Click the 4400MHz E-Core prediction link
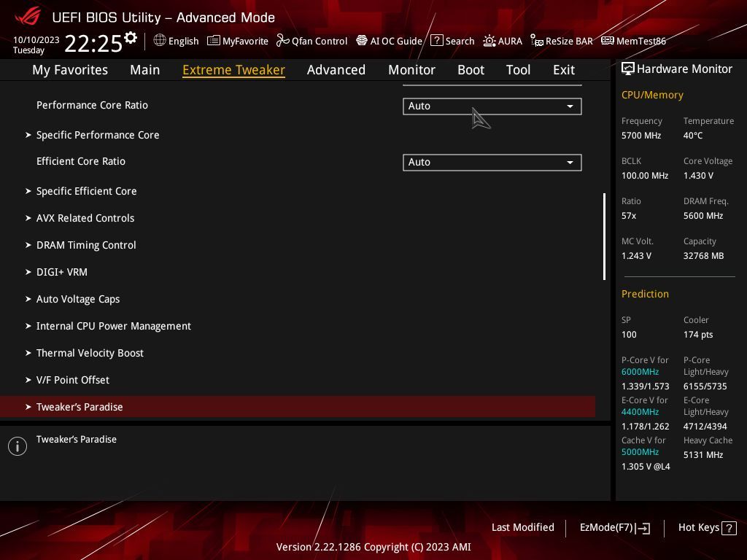Screen dimensions: 747x560 tap(640, 412)
